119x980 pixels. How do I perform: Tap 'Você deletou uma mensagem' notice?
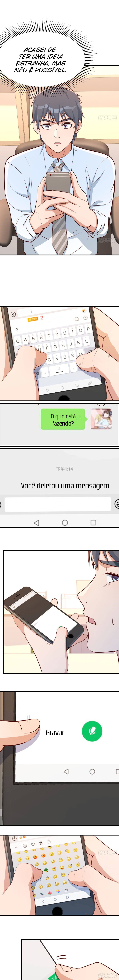click(65, 485)
